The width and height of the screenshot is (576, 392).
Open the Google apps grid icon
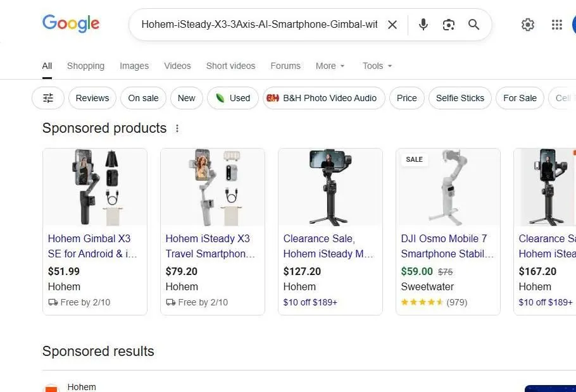(556, 25)
